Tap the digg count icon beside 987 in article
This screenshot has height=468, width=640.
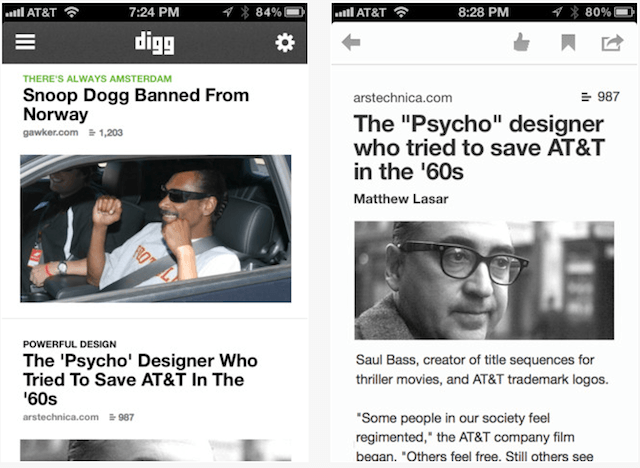point(586,97)
